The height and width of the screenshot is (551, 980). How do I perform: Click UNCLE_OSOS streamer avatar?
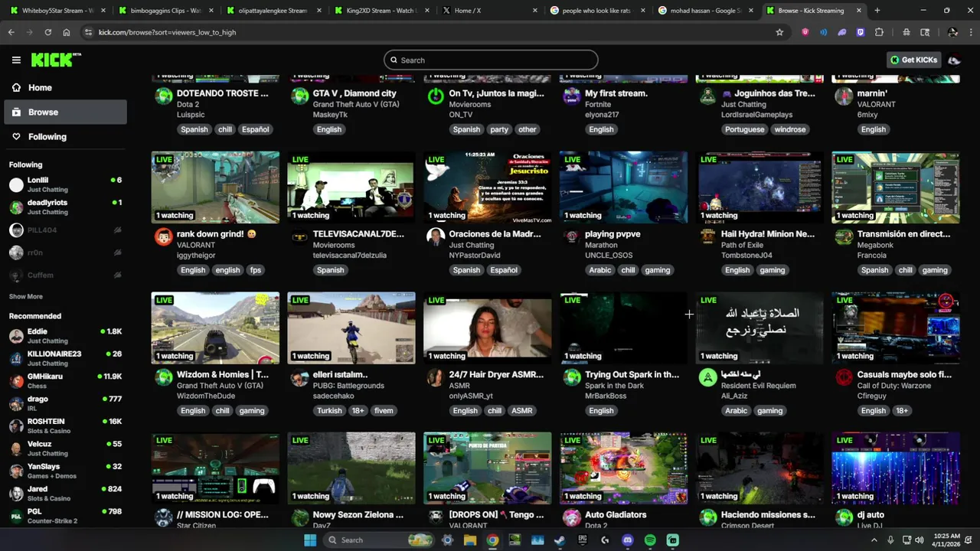coord(572,236)
